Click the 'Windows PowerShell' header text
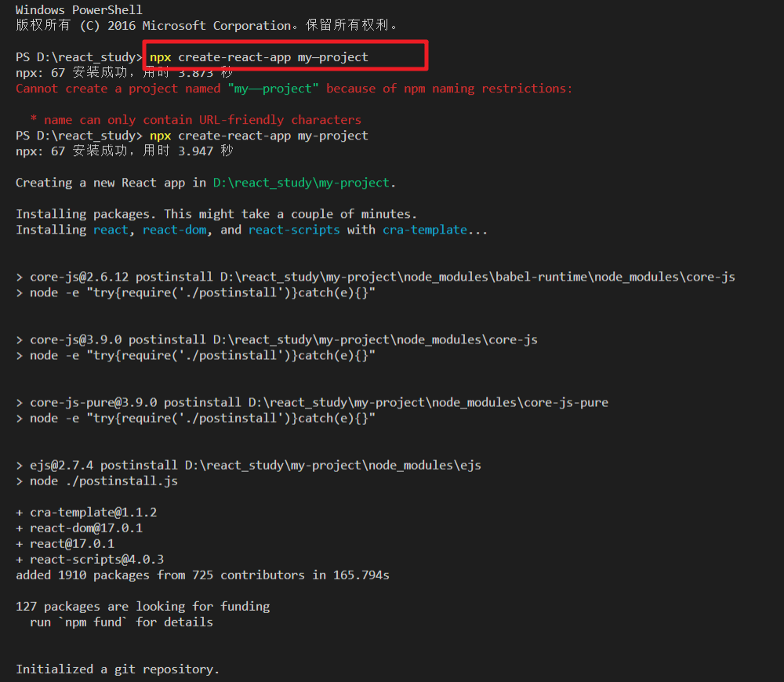The image size is (784, 682). coord(79,10)
